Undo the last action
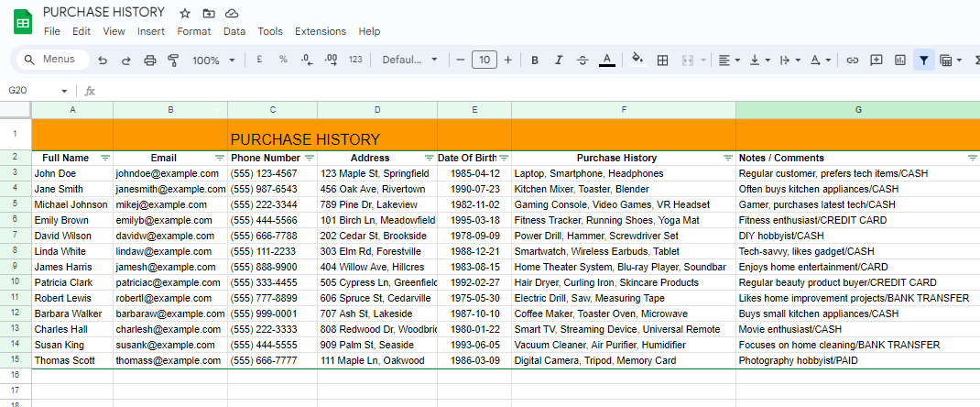This screenshot has height=407, width=980. coord(103,60)
